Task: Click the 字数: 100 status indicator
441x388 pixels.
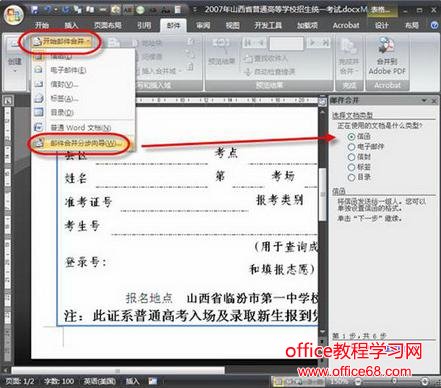Action: [59, 381]
